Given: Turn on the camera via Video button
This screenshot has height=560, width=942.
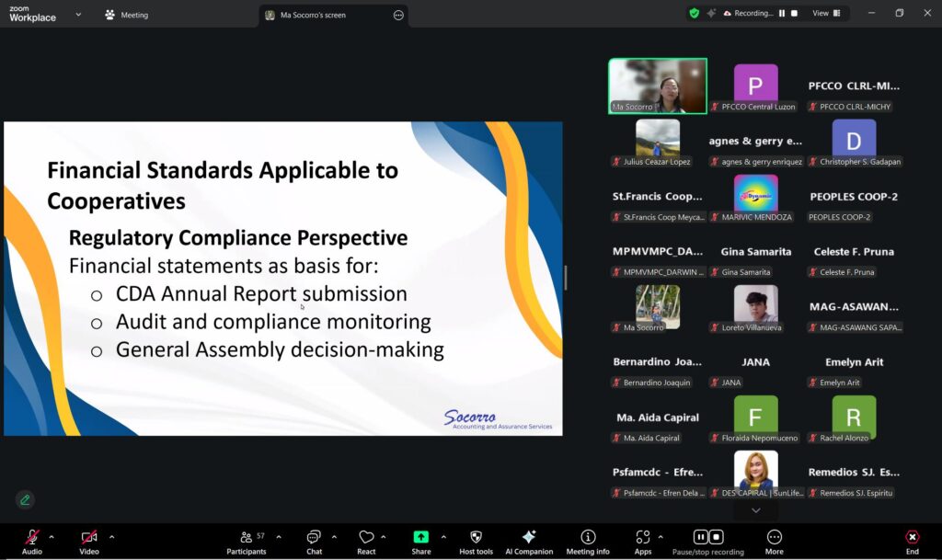Looking at the screenshot, I should 89,538.
